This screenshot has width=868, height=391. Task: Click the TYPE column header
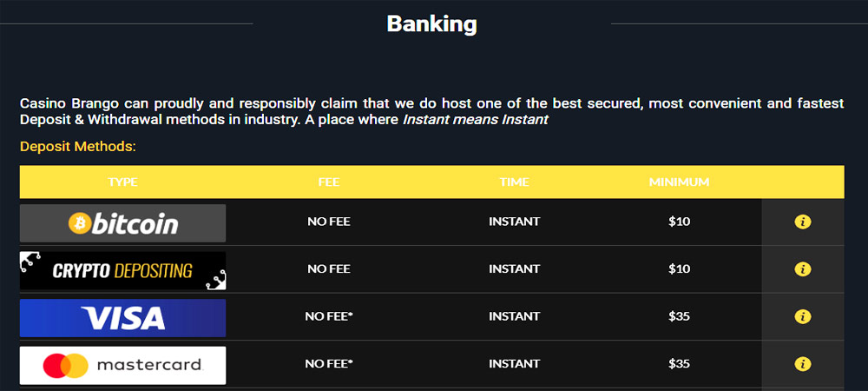(x=123, y=182)
